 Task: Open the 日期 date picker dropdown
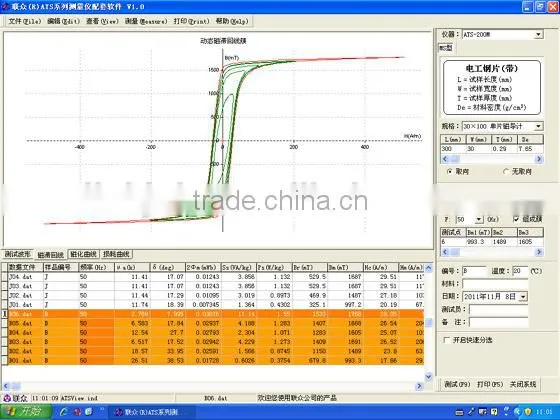click(523, 296)
